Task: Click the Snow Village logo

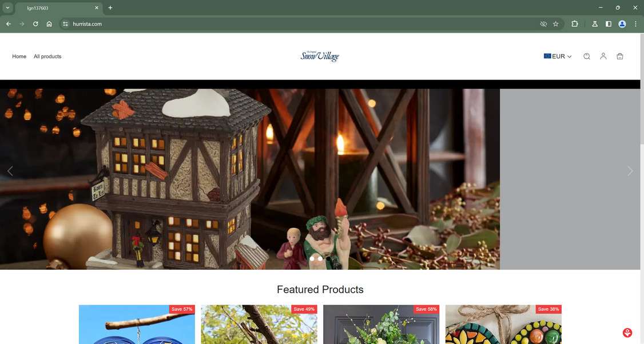Action: pyautogui.click(x=320, y=56)
